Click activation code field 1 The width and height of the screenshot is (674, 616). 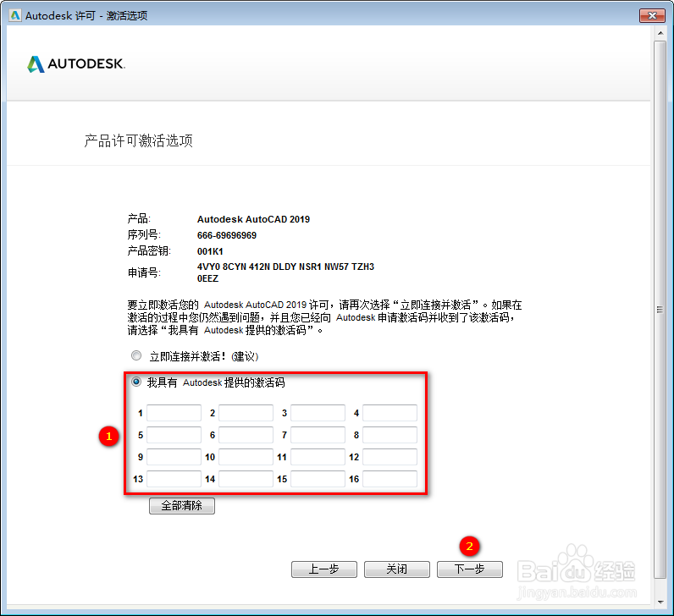[174, 413]
